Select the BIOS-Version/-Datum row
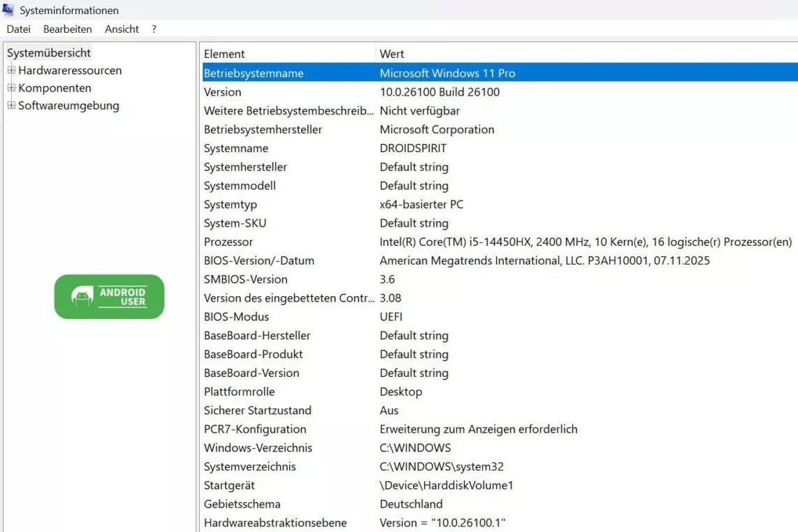 pyautogui.click(x=500, y=261)
